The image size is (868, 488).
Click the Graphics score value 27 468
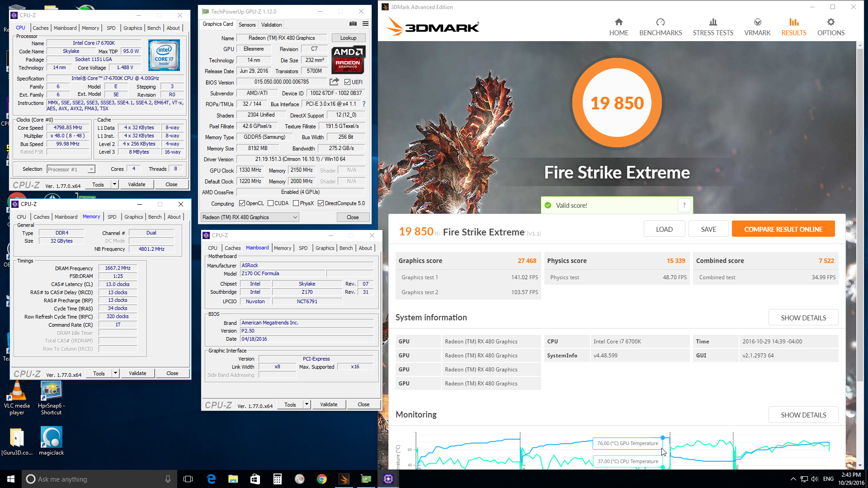pyautogui.click(x=527, y=261)
